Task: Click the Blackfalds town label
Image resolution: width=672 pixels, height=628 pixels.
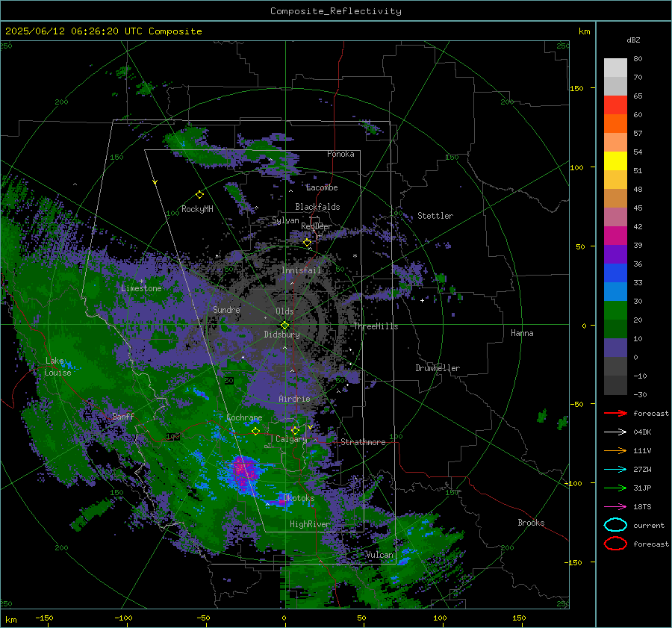Action: pos(317,207)
